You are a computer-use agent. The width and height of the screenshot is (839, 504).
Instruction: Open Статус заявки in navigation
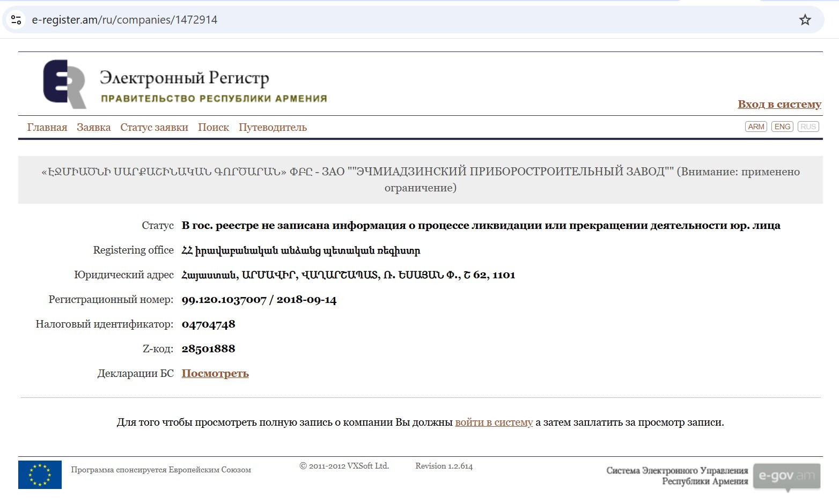click(154, 127)
